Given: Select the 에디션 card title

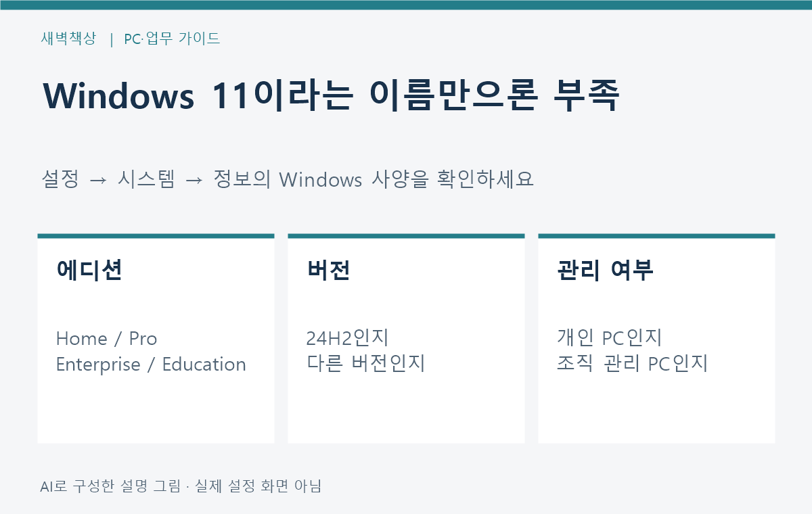Looking at the screenshot, I should coord(89,270).
